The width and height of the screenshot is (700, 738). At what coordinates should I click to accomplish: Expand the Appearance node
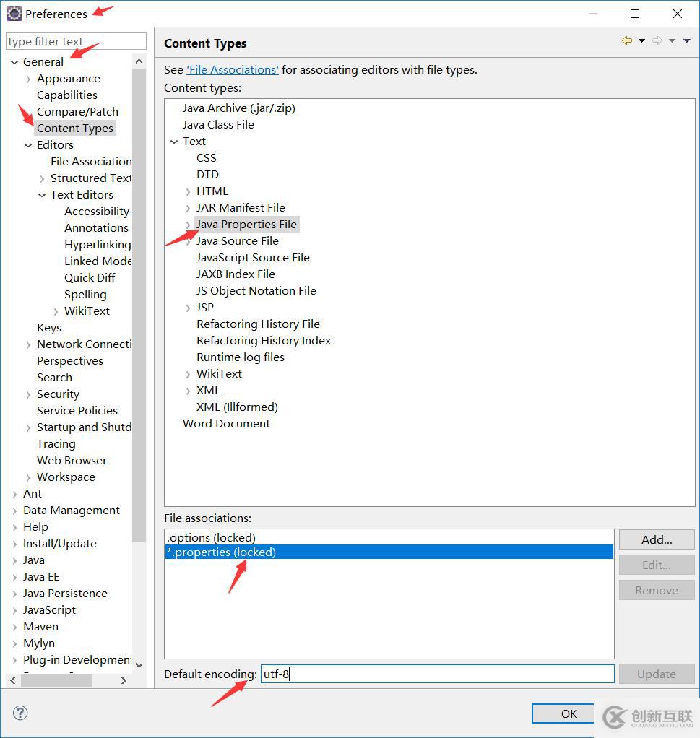point(29,79)
